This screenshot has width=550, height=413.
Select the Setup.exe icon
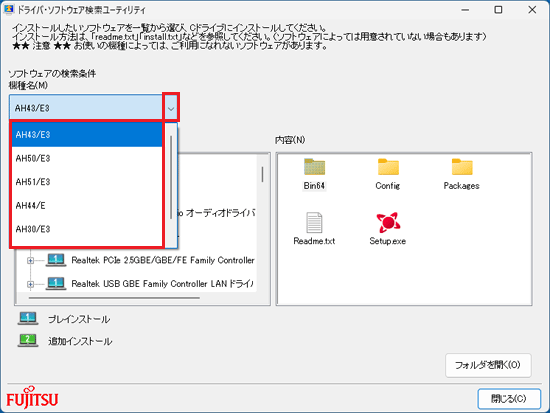[x=388, y=222]
